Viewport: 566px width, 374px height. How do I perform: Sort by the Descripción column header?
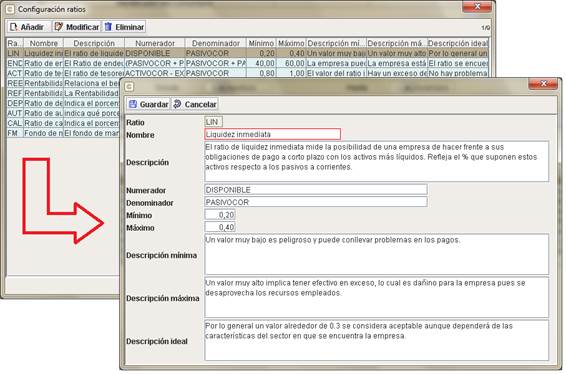94,43
